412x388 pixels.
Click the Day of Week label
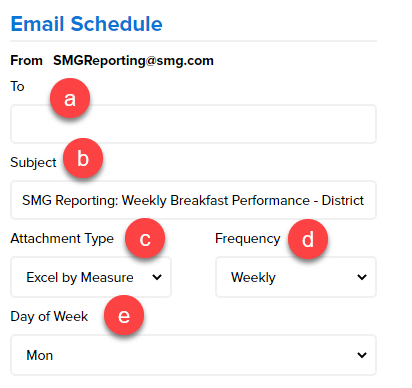point(49,316)
